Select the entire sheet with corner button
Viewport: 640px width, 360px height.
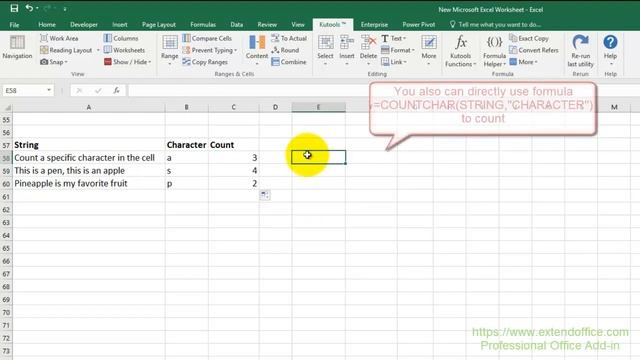pyautogui.click(x=7, y=107)
